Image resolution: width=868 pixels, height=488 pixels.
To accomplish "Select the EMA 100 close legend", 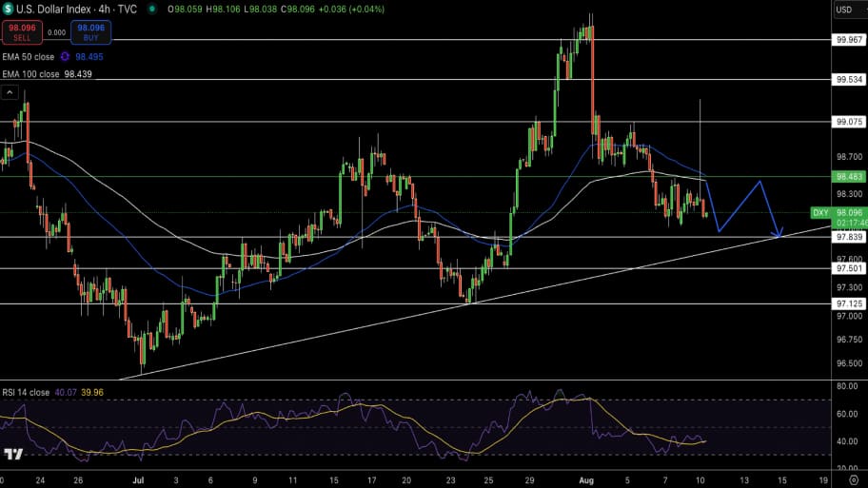I will pos(31,73).
